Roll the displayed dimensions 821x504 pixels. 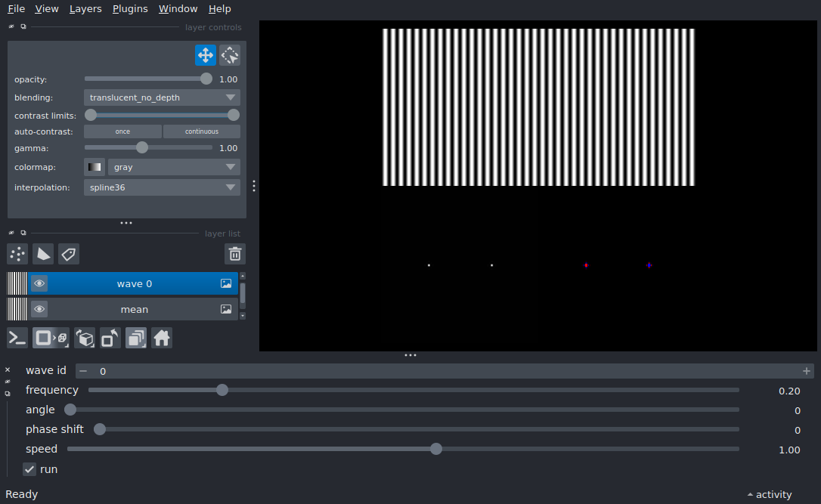(x=85, y=338)
